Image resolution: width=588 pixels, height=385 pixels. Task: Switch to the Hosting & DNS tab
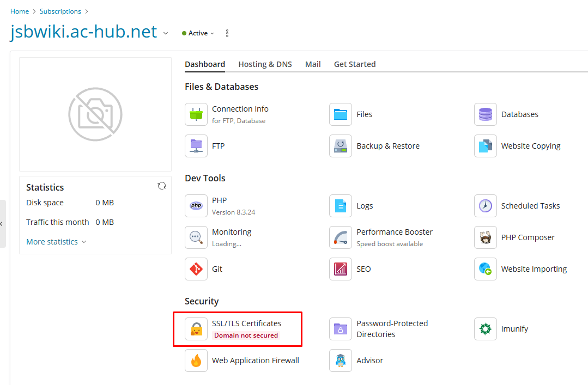pos(265,64)
